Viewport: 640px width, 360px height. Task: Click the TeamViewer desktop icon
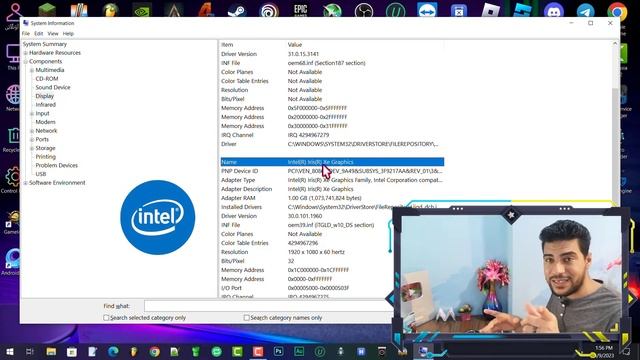[427, 9]
